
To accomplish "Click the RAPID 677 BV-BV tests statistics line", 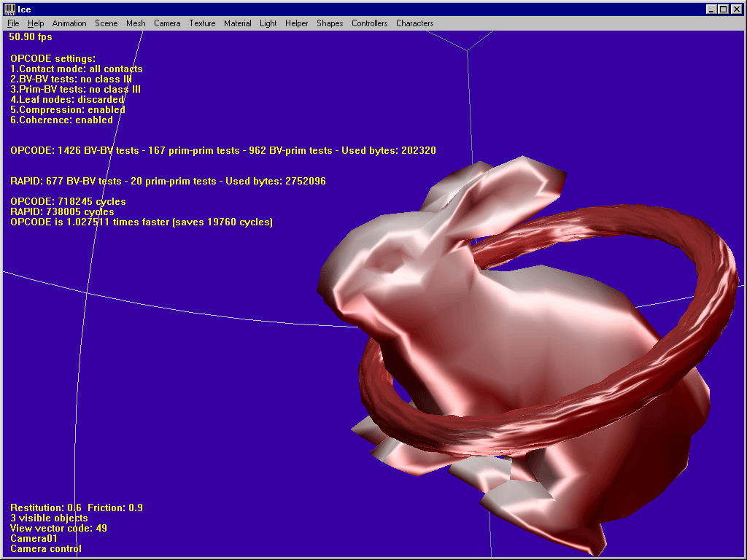I will (168, 181).
